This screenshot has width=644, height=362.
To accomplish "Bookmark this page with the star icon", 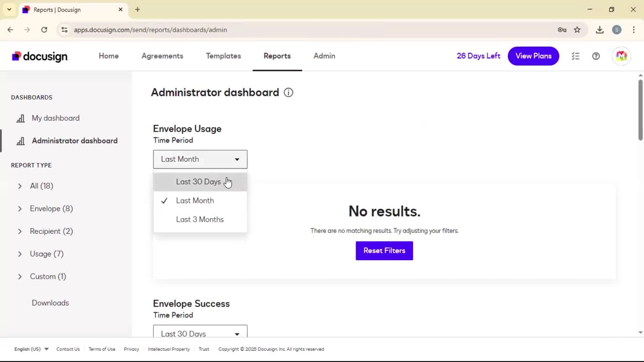I will tap(577, 30).
